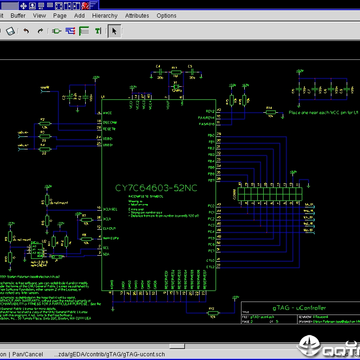Select the Add Net tool icon
The height and width of the screenshot is (360, 360).
coord(70,31)
